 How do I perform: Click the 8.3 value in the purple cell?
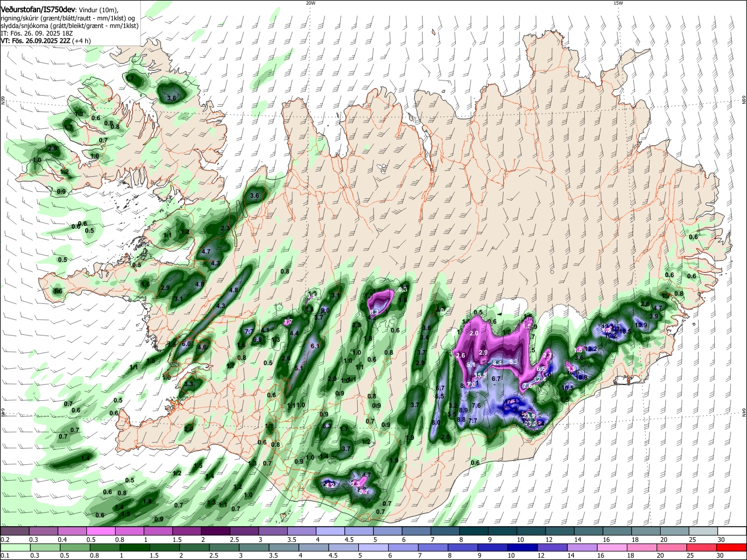pos(375,313)
